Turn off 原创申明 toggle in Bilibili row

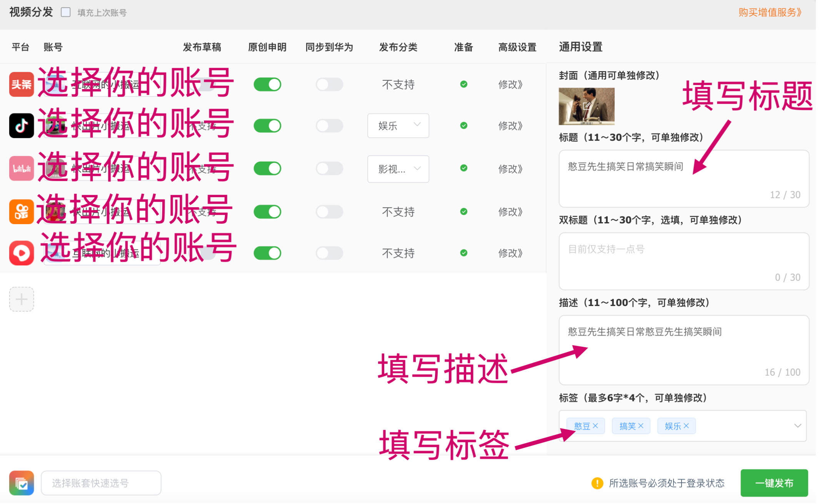point(267,168)
